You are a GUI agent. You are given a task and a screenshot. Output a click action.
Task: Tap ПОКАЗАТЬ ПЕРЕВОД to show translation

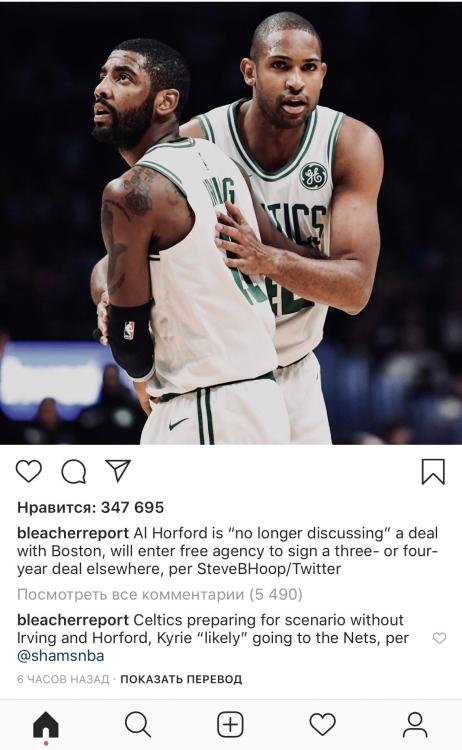pyautogui.click(x=181, y=679)
